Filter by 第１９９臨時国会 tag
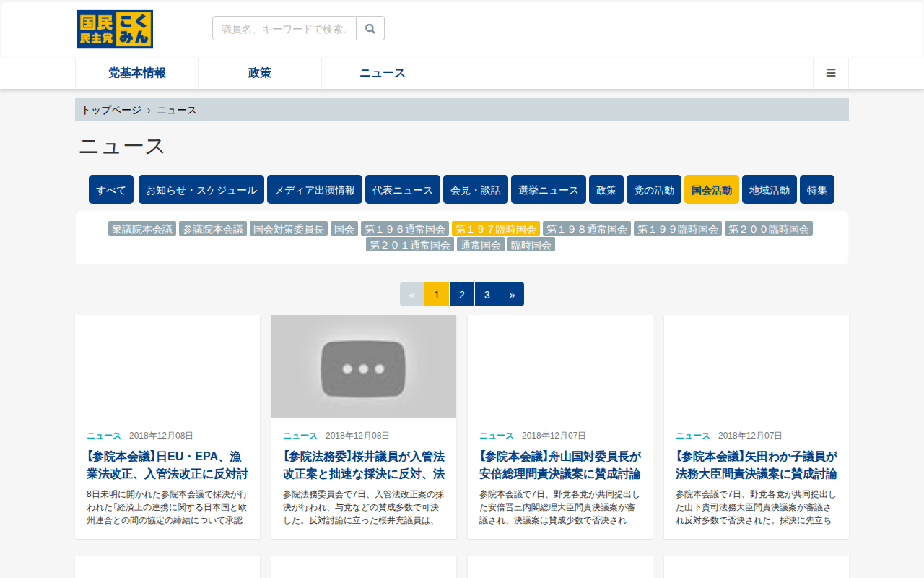The width and height of the screenshot is (924, 578). 678,228
